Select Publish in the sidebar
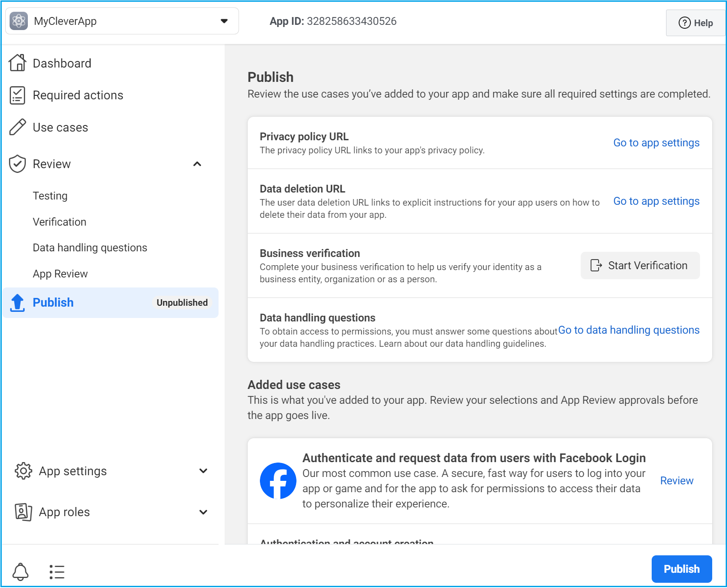727x588 pixels. click(53, 302)
